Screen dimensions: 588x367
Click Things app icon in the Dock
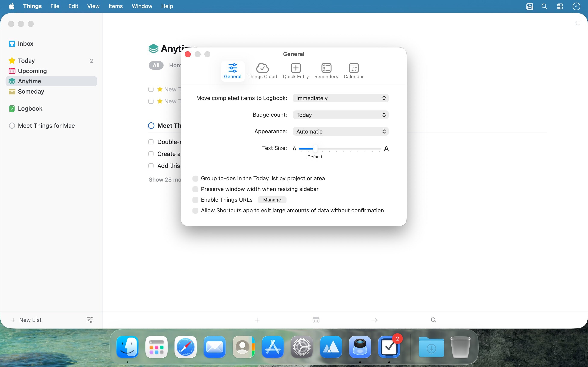click(389, 347)
